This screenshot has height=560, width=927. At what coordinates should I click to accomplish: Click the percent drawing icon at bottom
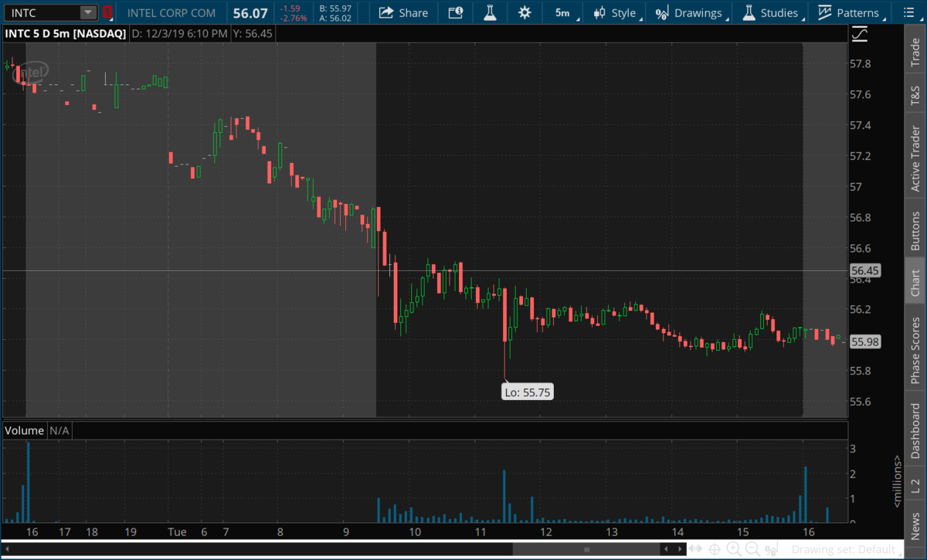pyautogui.click(x=771, y=549)
